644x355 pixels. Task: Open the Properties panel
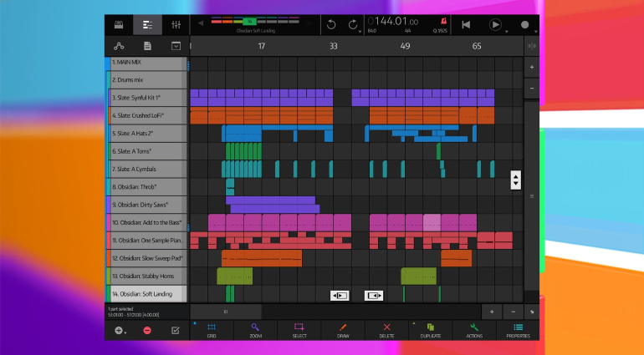click(518, 330)
